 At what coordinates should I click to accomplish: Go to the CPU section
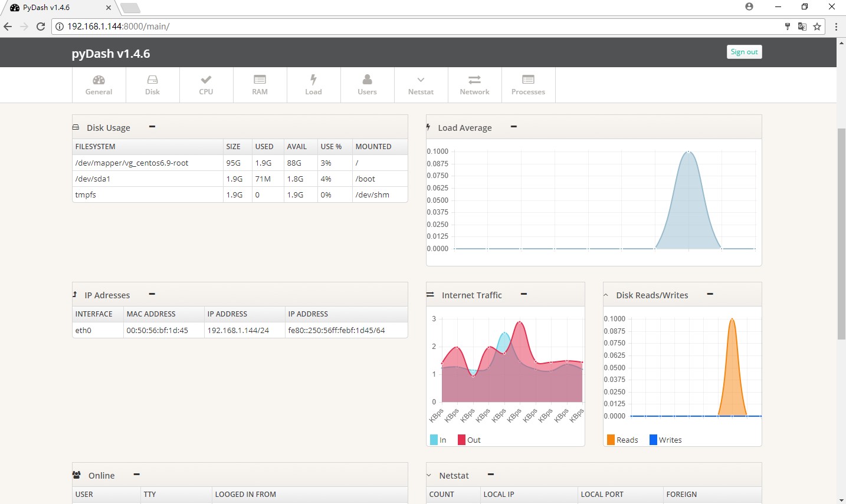coord(206,85)
